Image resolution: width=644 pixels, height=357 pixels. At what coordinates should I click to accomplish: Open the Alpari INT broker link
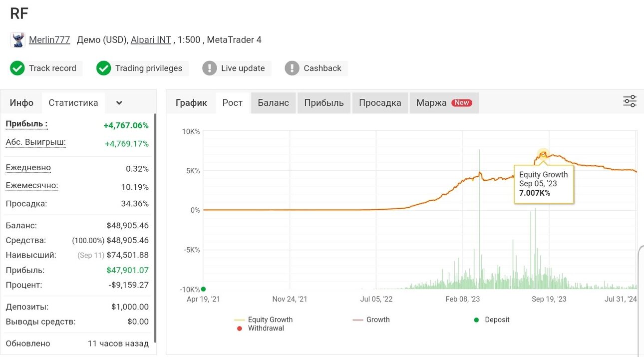tap(151, 40)
